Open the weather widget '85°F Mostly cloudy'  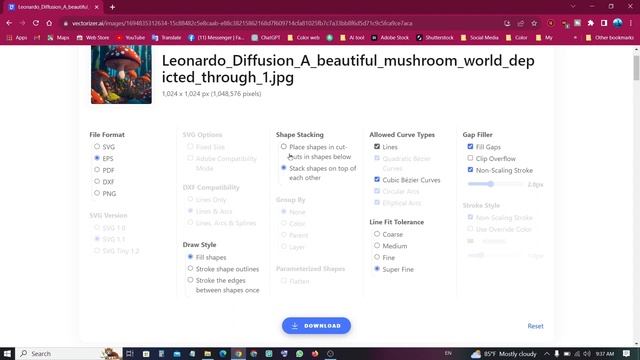coord(504,353)
